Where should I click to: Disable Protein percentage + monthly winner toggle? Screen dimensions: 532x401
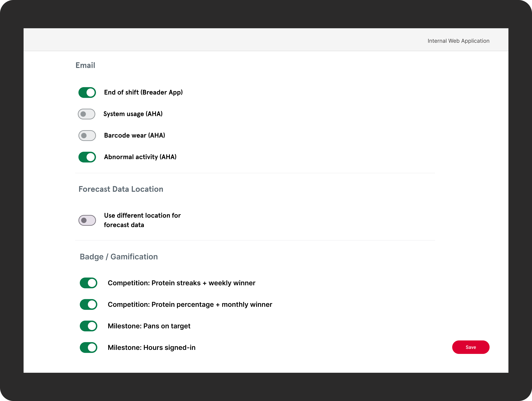pos(89,304)
